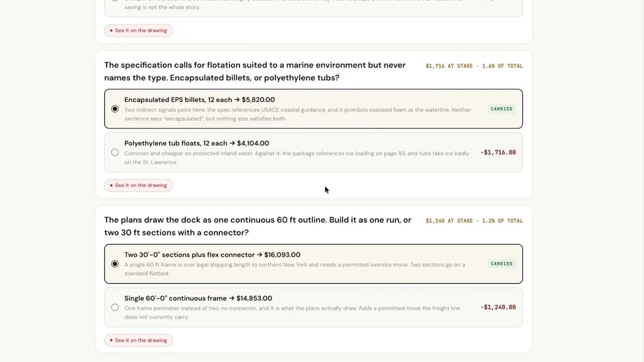Click "Single 60'-0" continuous frame → $14,853.00" title
The image size is (644, 362).
tap(198, 298)
